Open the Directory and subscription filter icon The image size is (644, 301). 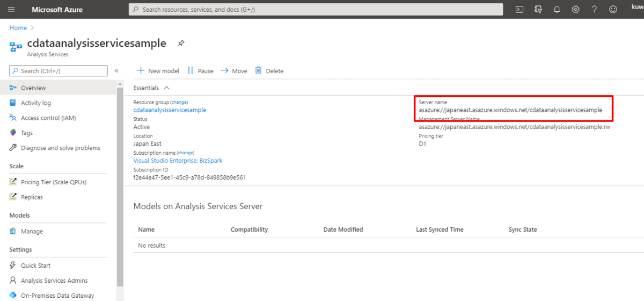pos(538,10)
